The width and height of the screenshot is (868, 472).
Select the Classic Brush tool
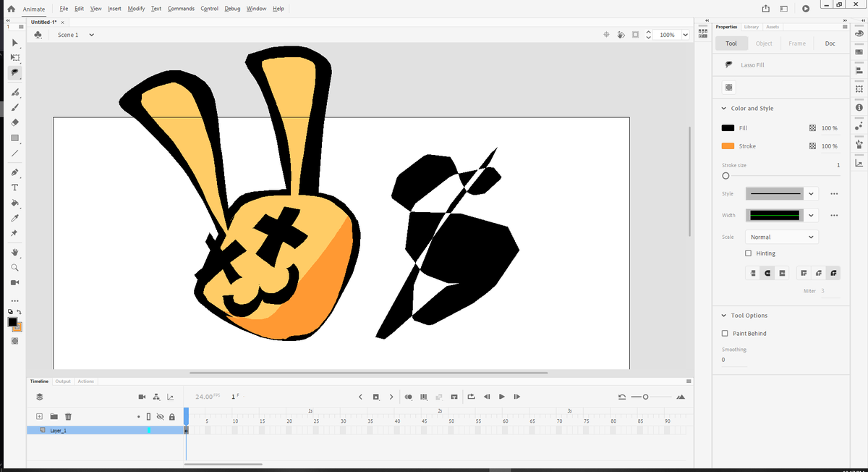point(14,107)
